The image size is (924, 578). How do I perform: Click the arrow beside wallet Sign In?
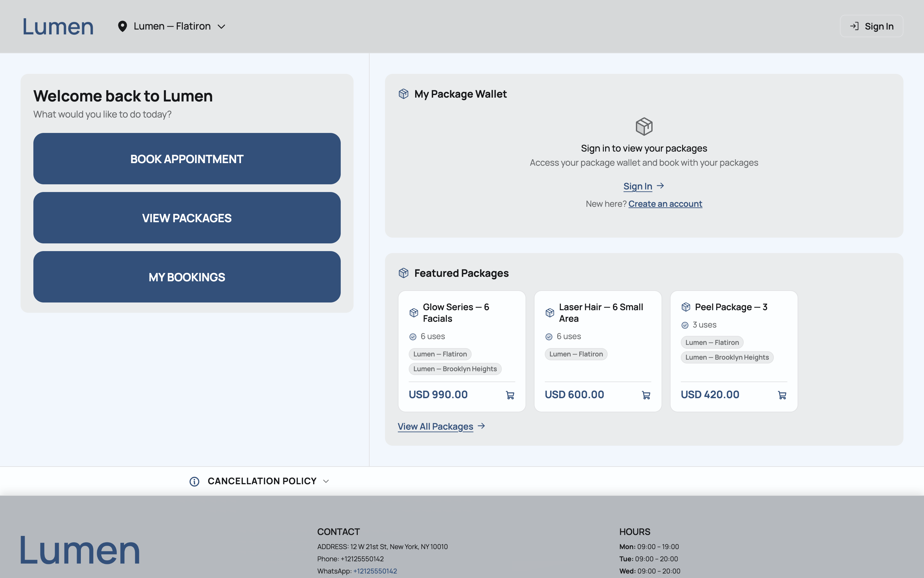(661, 186)
